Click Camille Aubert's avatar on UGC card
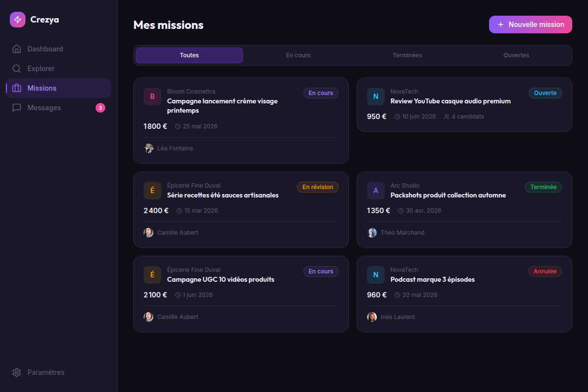 148,317
